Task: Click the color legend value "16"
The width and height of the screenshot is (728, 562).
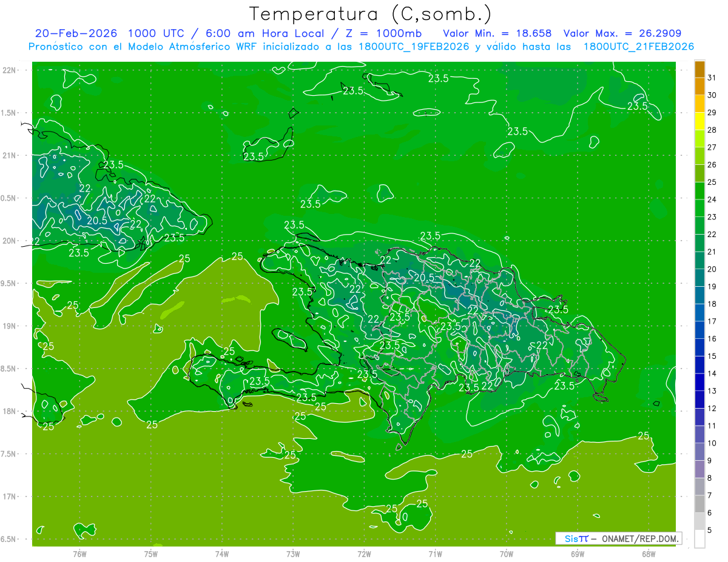Action: pos(712,339)
